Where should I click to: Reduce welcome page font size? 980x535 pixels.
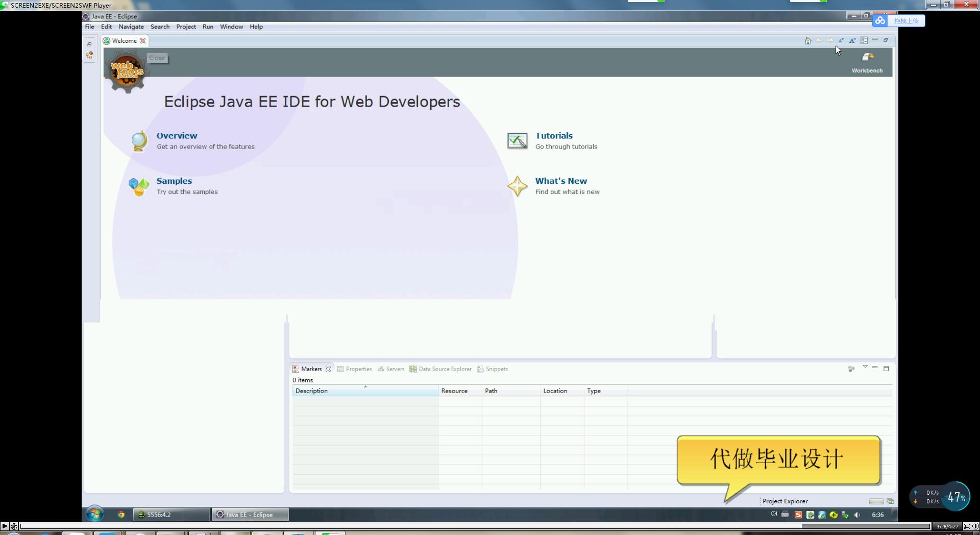(x=841, y=40)
